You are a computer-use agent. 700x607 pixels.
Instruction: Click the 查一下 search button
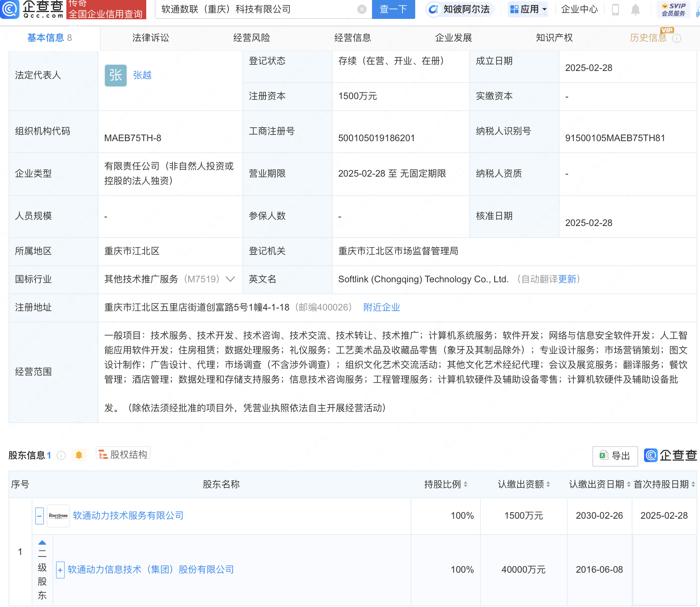[x=393, y=9]
